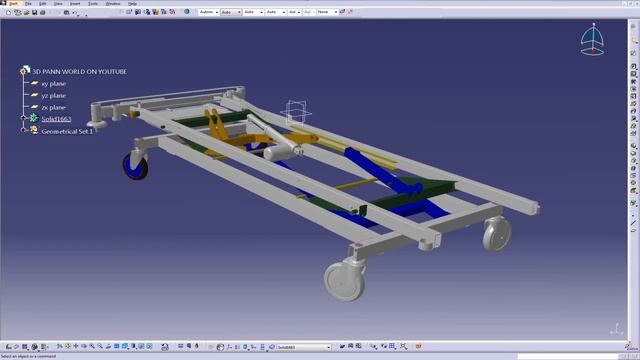Click the Fly mode icon

[x=60, y=346]
